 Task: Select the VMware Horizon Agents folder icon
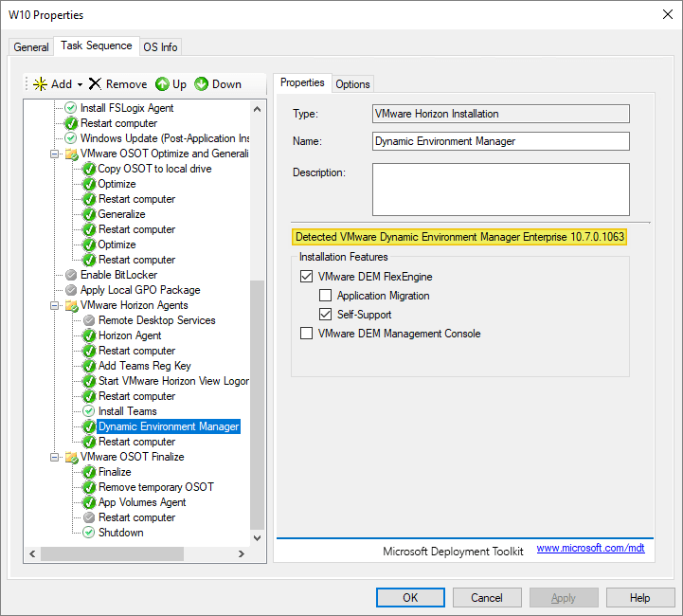[x=71, y=305]
